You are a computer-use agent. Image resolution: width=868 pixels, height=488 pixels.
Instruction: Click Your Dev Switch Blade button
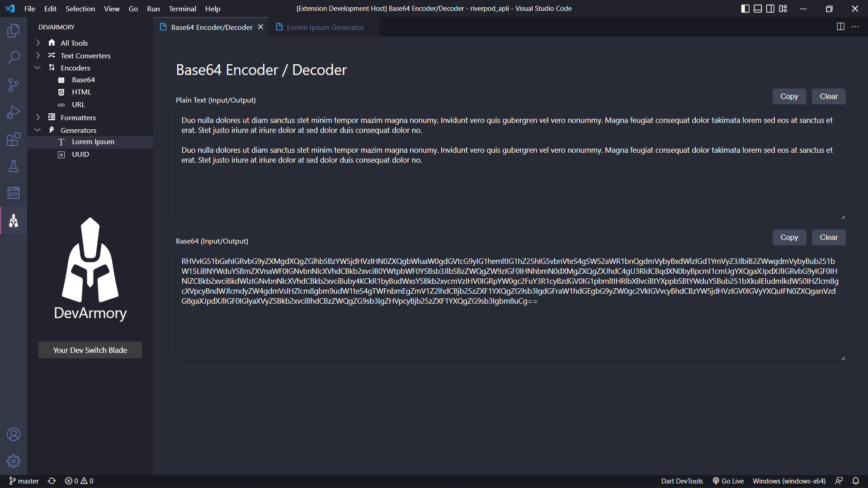[90, 350]
